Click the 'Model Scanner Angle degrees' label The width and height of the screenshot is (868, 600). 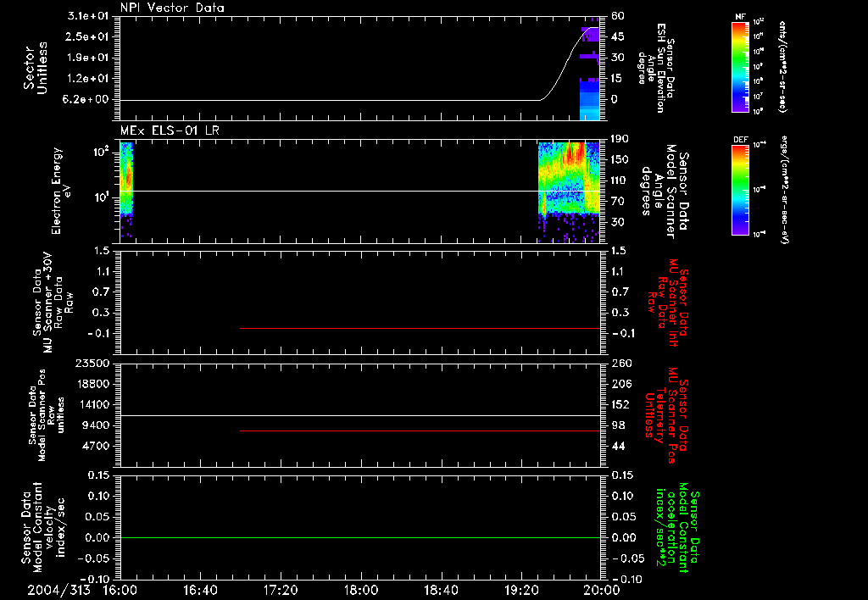point(665,192)
